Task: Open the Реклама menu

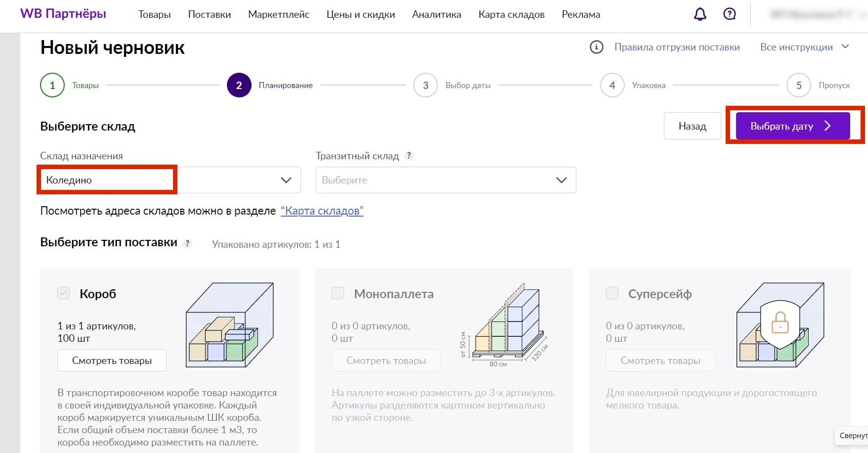Action: (581, 14)
